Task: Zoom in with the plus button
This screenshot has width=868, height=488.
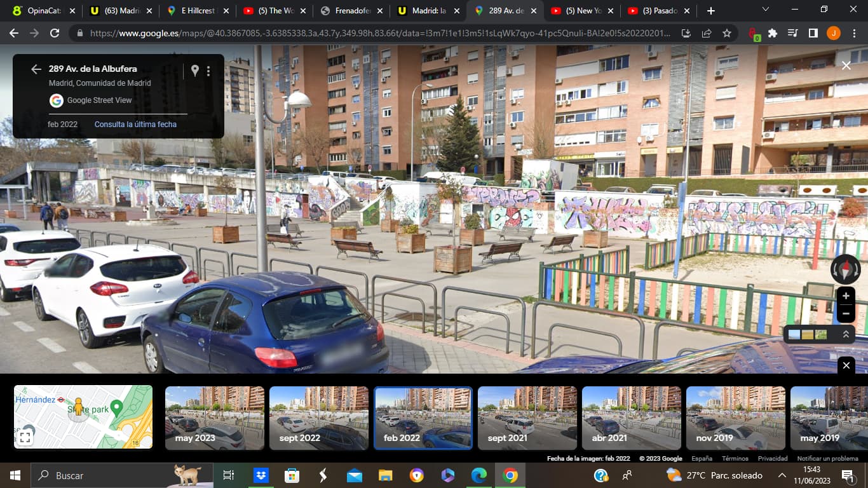Action: 846,296
